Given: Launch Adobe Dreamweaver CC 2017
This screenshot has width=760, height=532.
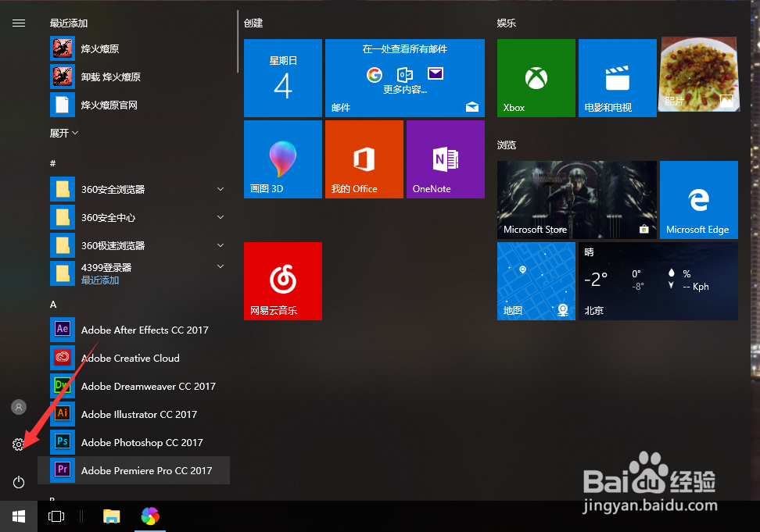Looking at the screenshot, I should (x=133, y=386).
